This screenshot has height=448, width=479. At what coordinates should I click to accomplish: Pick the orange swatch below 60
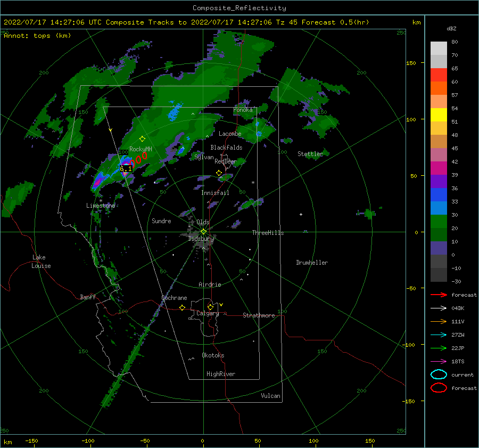pos(439,88)
